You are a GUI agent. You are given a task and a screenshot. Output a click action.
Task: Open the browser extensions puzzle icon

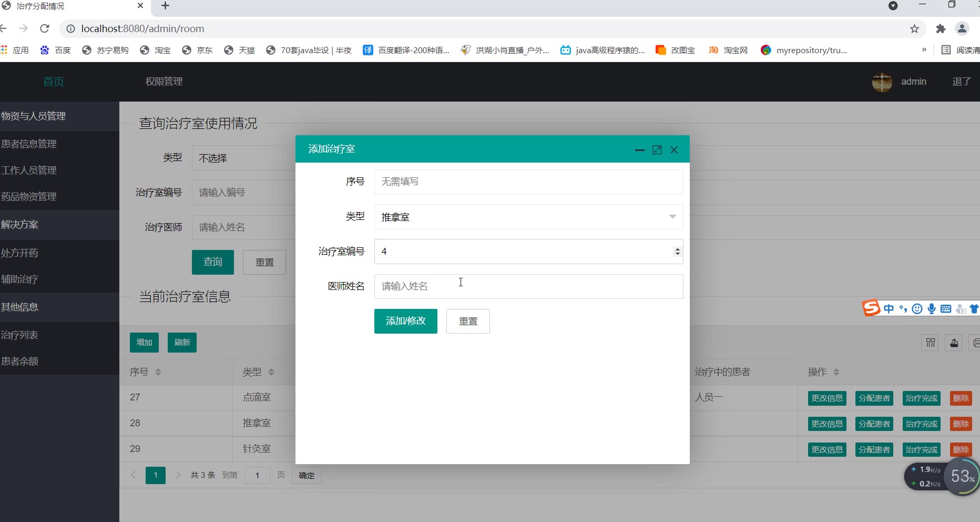pyautogui.click(x=941, y=29)
